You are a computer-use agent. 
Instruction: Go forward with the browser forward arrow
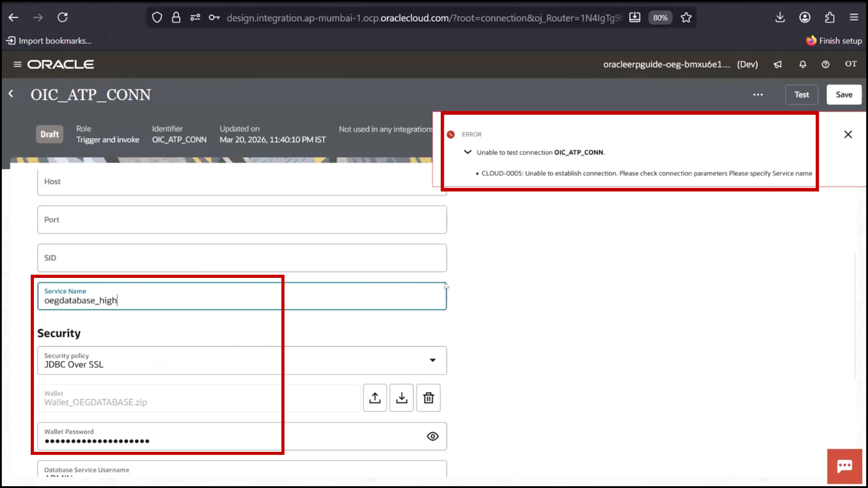point(38,18)
